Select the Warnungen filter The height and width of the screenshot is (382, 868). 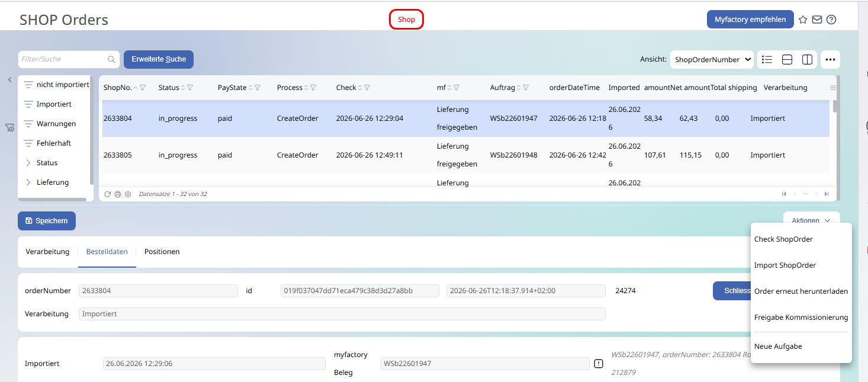[x=56, y=124]
